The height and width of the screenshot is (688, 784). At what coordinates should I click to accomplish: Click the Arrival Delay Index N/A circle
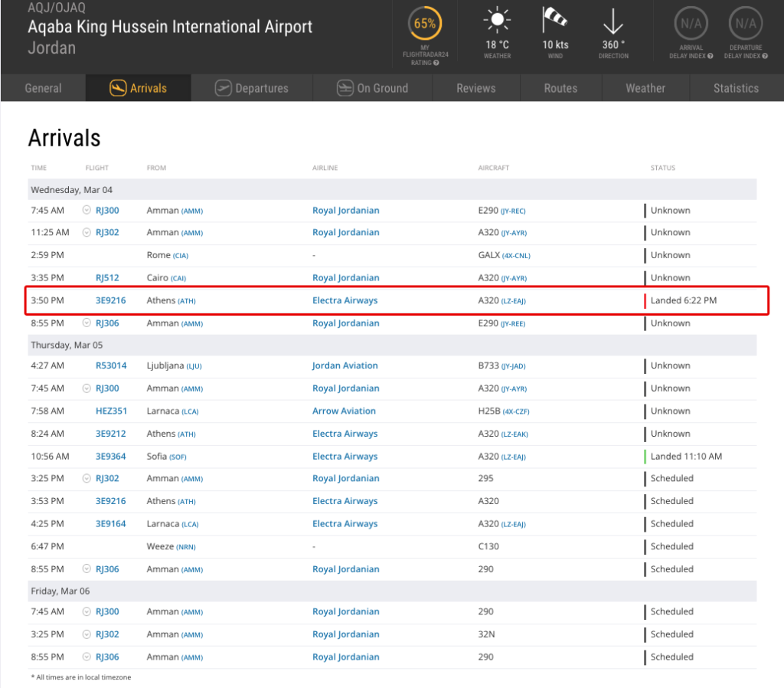(x=691, y=24)
